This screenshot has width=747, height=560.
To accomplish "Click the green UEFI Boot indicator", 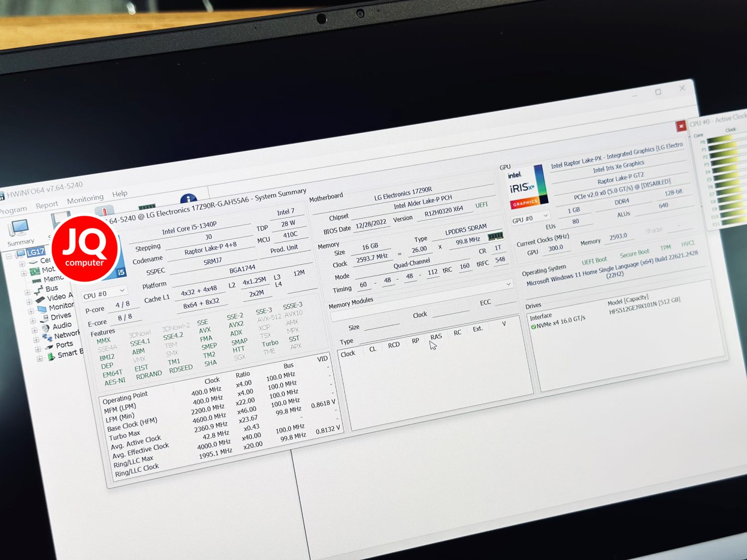I will [594, 260].
